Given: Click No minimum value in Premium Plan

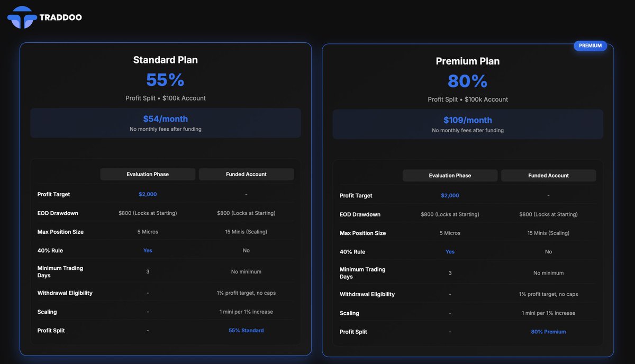Looking at the screenshot, I should pyautogui.click(x=548, y=273).
